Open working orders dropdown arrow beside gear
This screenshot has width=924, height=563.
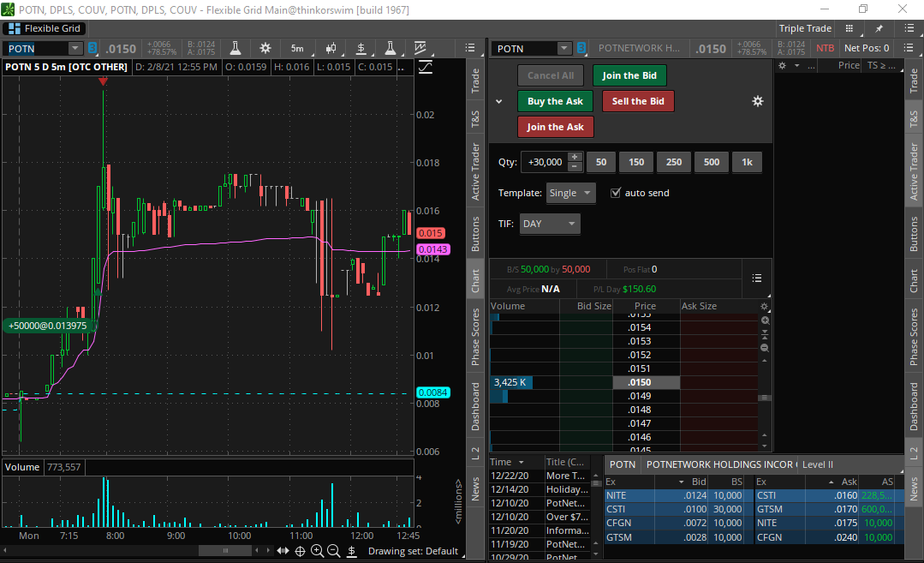796,65
